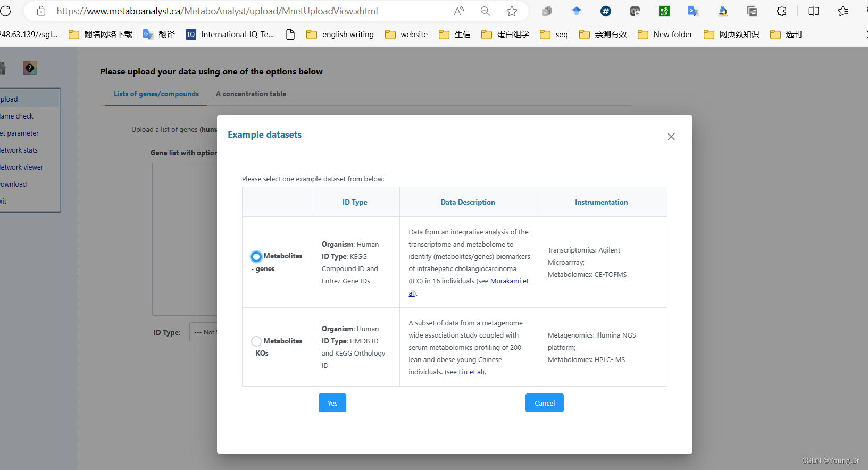The width and height of the screenshot is (868, 470).
Task: Close the Example datasets dialog with X
Action: (671, 137)
